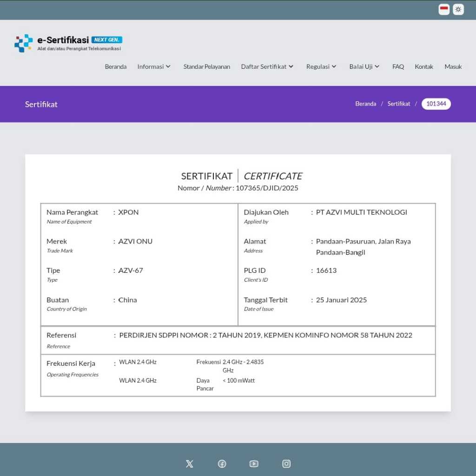
Task: Click the Indonesian flag language icon
Action: (x=444, y=9)
